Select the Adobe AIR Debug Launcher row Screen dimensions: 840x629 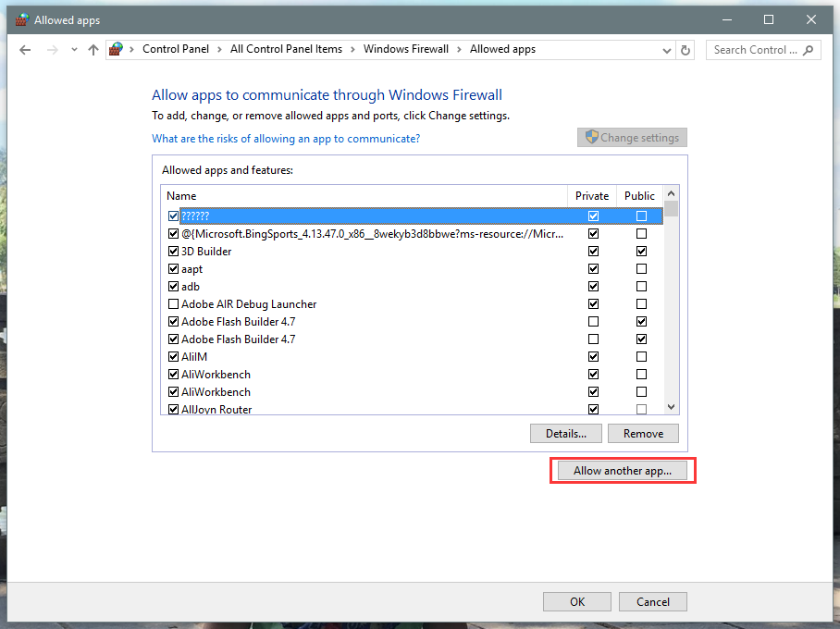pyautogui.click(x=249, y=303)
